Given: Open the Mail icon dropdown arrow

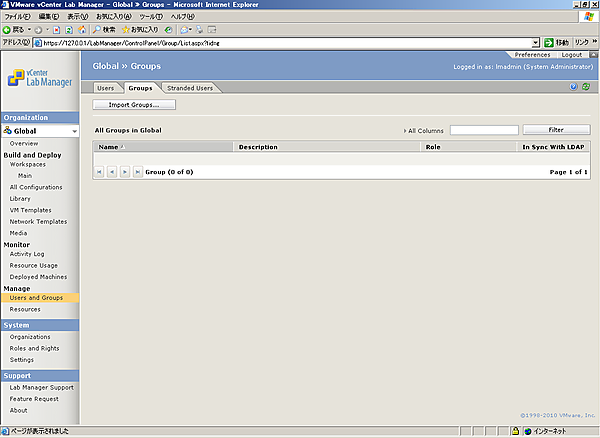Looking at the screenshot, I should (190, 30).
